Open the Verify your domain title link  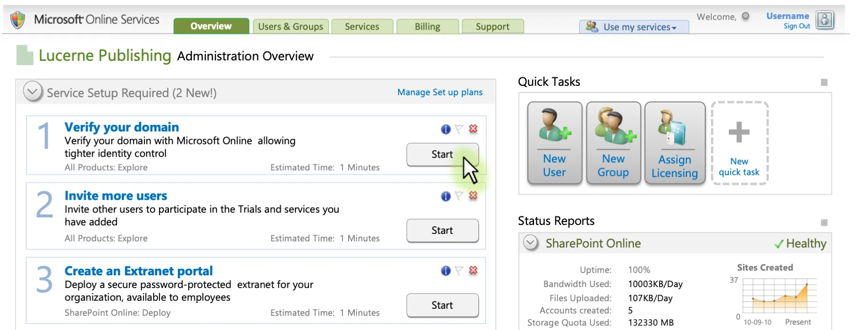tap(122, 127)
